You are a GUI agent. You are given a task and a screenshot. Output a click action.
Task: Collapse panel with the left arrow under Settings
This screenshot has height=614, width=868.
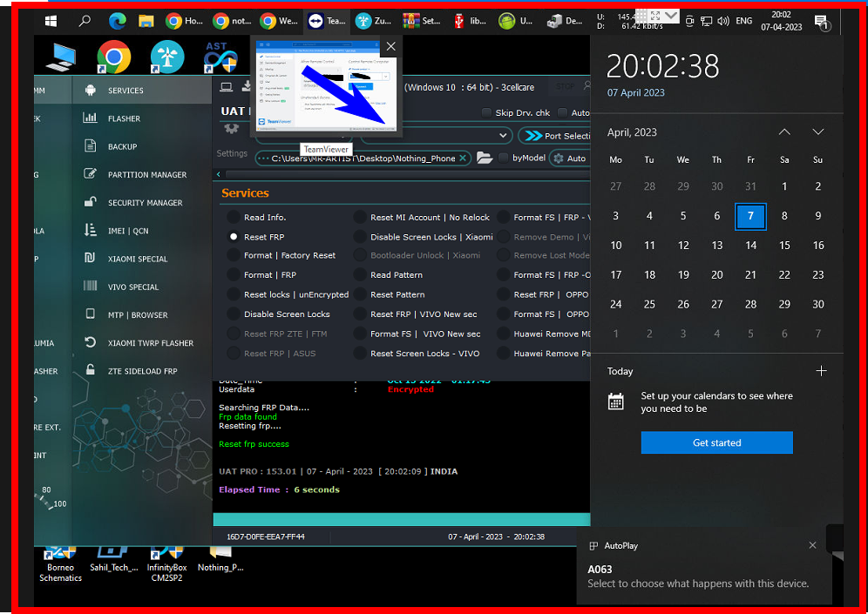tap(218, 174)
